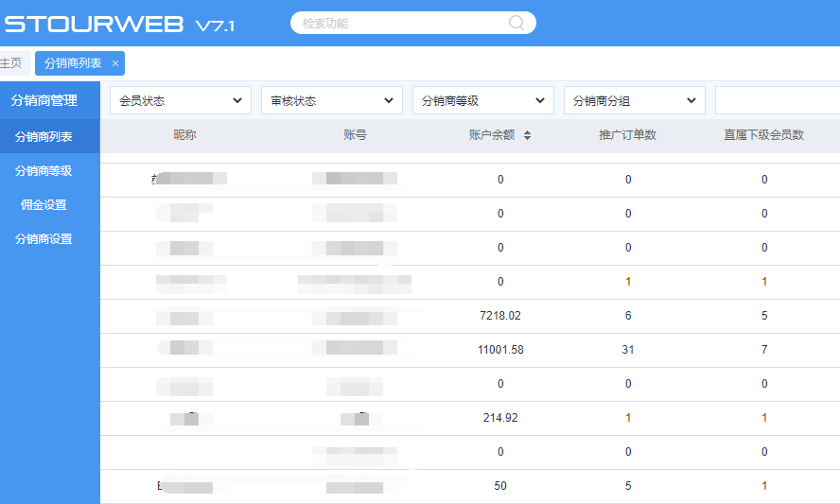
Task: Sort by 账户余额 column arrows
Action: tap(527, 135)
